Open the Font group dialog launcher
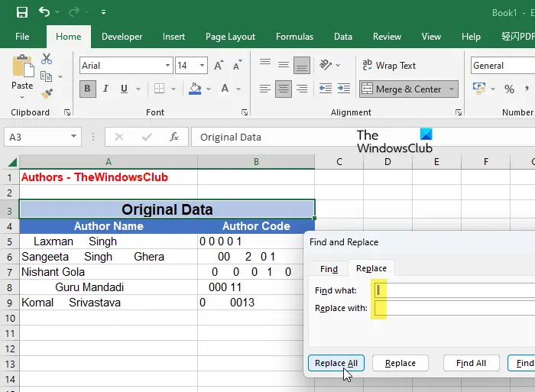The image size is (535, 392). [245, 112]
